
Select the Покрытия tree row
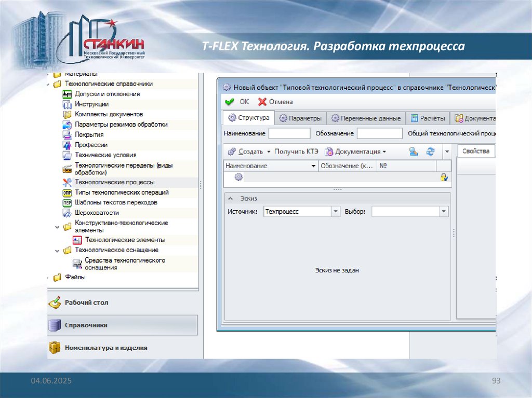click(89, 135)
